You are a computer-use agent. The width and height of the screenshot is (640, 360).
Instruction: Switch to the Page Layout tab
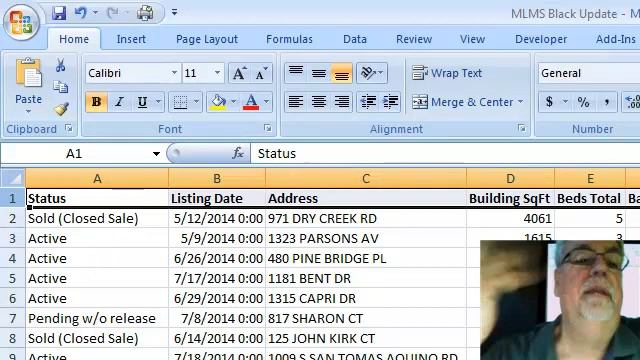[207, 39]
